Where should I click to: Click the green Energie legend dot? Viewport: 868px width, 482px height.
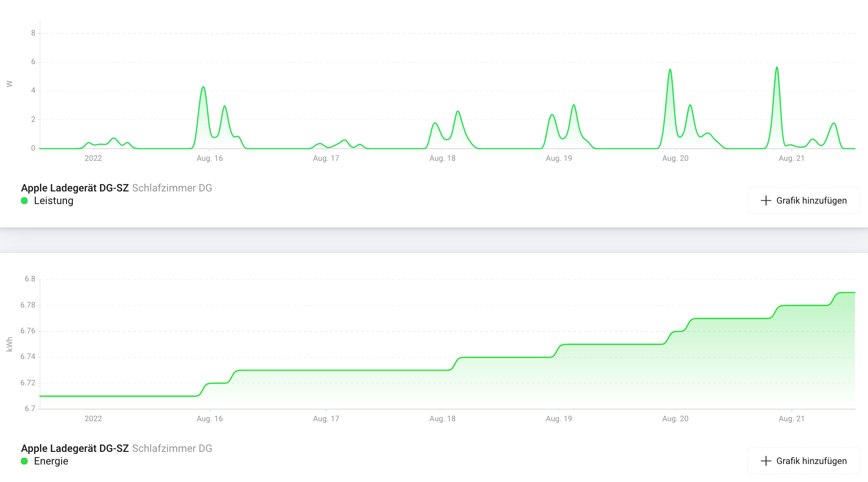click(24, 461)
